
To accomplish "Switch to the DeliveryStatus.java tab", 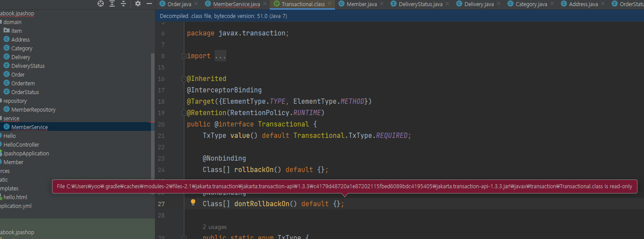I will coord(420,4).
